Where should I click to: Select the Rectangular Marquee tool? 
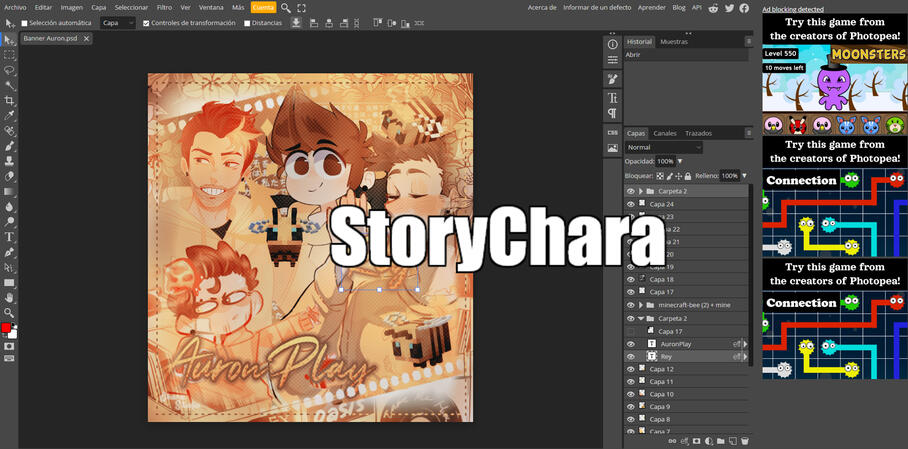point(10,55)
